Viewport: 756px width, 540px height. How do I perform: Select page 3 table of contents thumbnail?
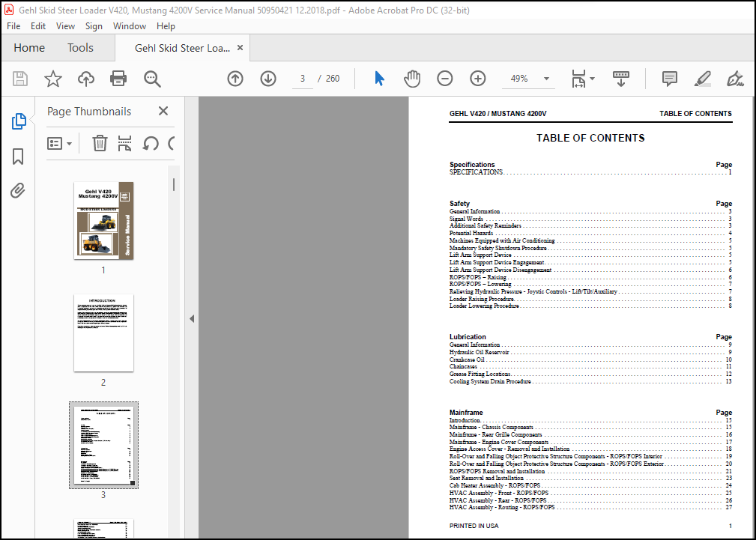click(103, 445)
